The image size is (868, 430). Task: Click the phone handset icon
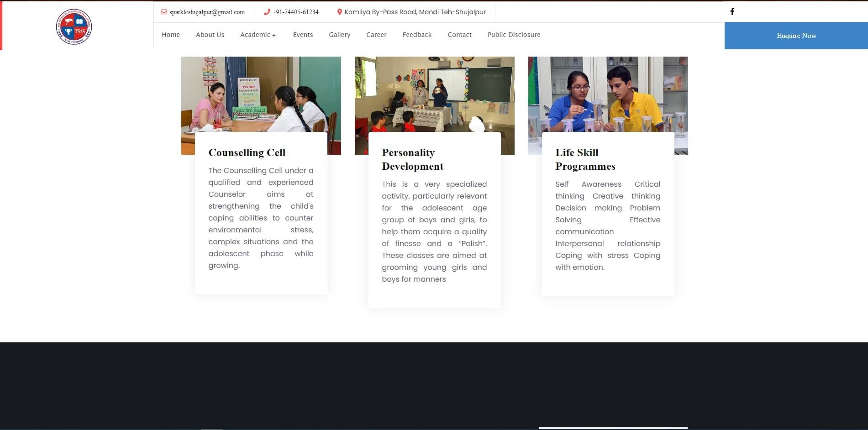267,12
